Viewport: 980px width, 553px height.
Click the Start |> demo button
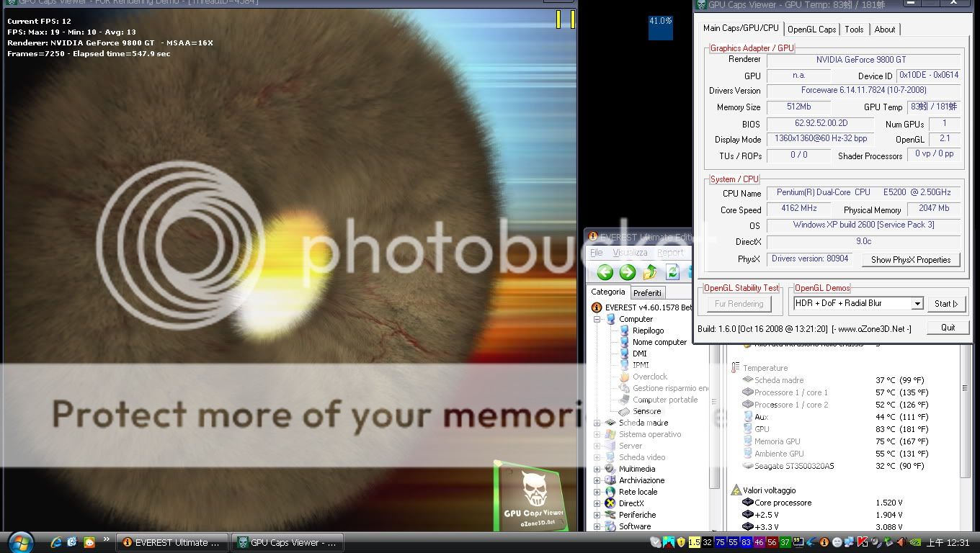[x=946, y=304]
